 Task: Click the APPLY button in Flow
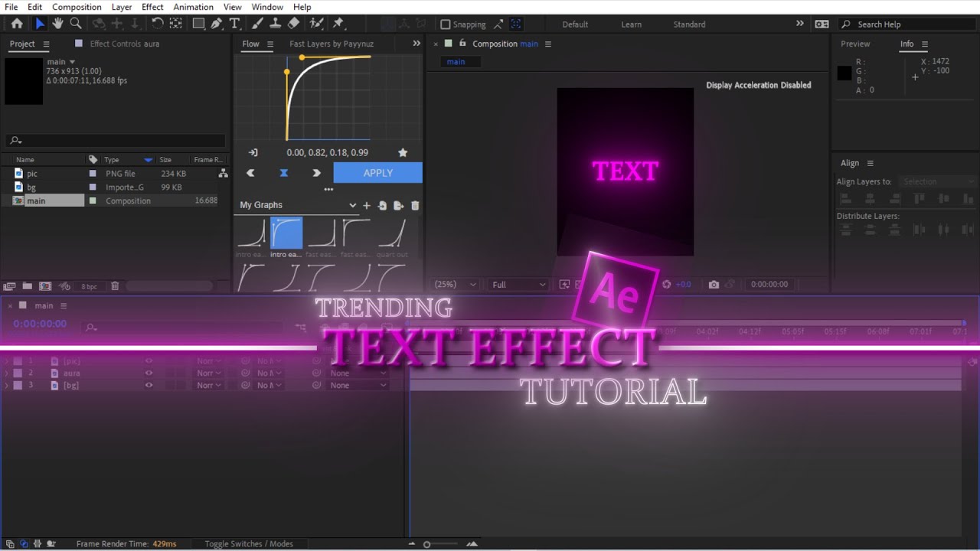377,173
